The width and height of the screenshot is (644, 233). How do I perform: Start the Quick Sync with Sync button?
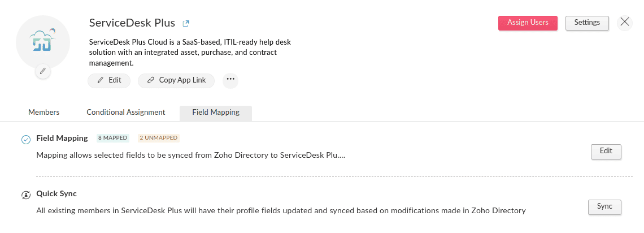604,206
